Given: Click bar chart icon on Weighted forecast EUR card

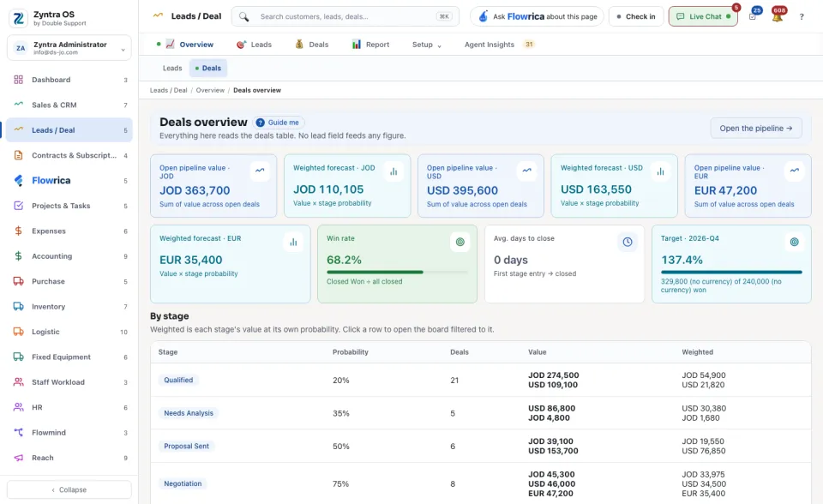Looking at the screenshot, I should [293, 242].
